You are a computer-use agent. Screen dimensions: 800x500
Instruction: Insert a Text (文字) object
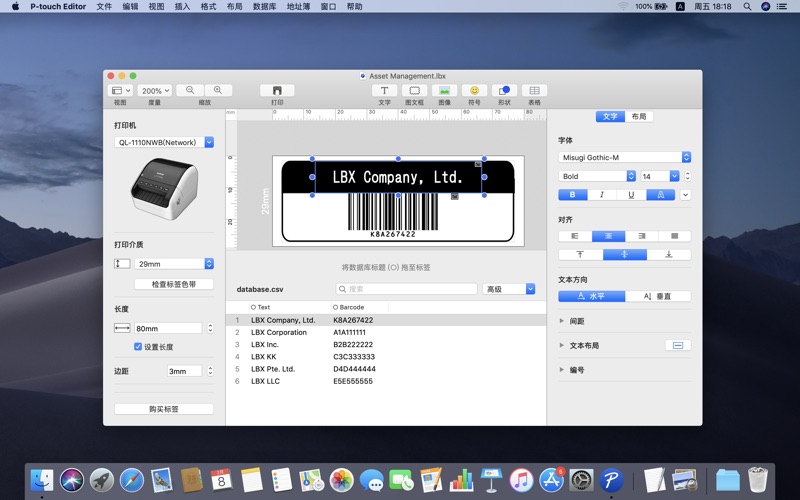[384, 90]
